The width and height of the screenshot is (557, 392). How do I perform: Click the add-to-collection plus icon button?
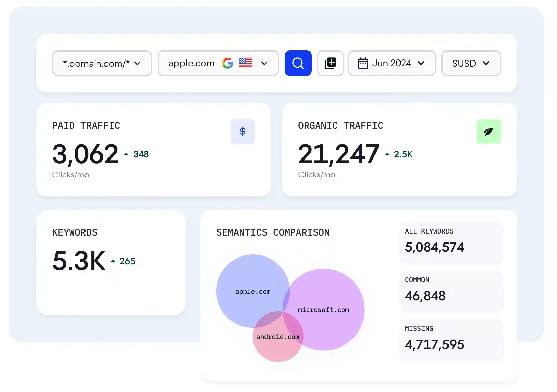330,63
